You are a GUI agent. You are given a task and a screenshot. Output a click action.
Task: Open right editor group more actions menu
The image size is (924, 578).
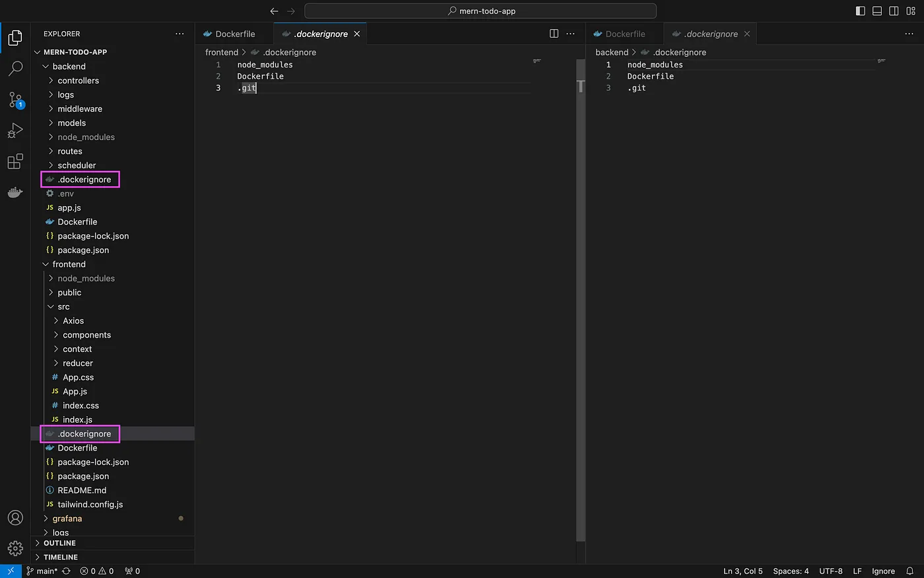point(909,34)
